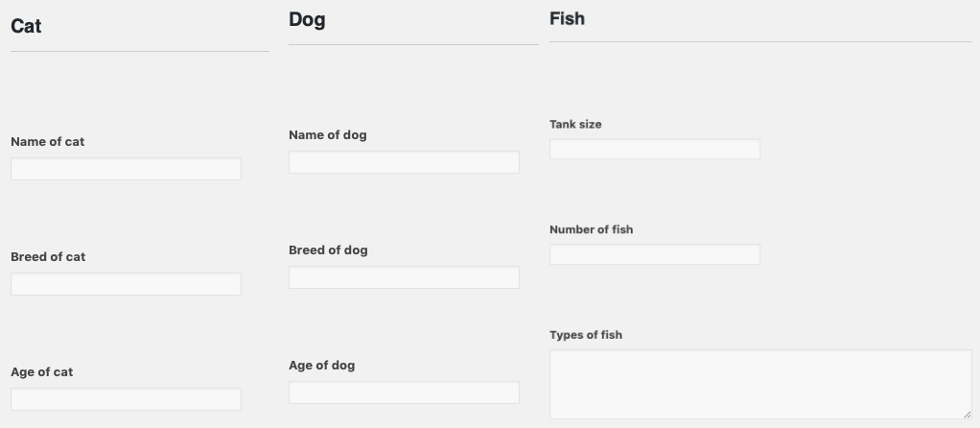Click inside the Types of fish textarea
Image resolution: width=980 pixels, height=428 pixels.
point(760,384)
